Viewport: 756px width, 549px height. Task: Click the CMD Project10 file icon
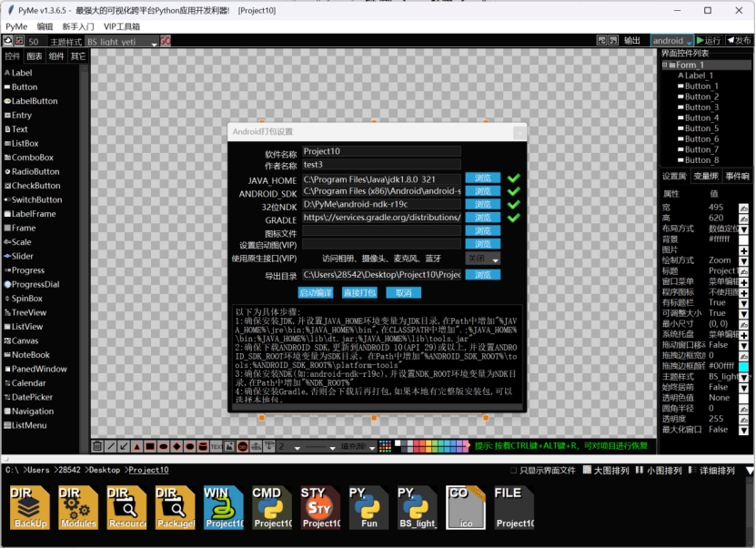(x=272, y=507)
